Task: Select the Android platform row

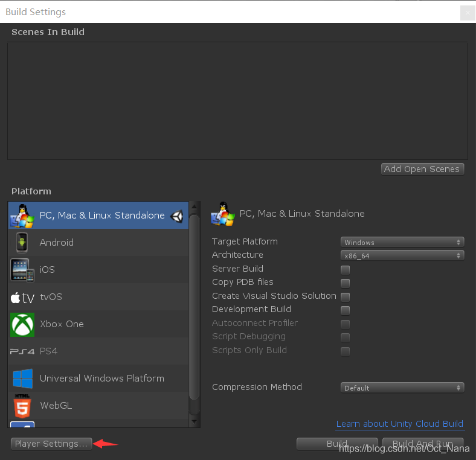Action: (x=98, y=242)
